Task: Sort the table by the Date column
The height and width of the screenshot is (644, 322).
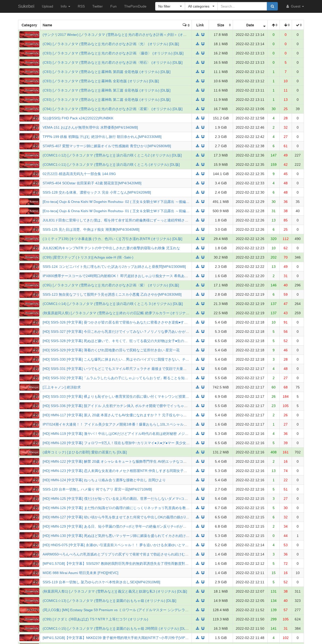Action: (250, 25)
